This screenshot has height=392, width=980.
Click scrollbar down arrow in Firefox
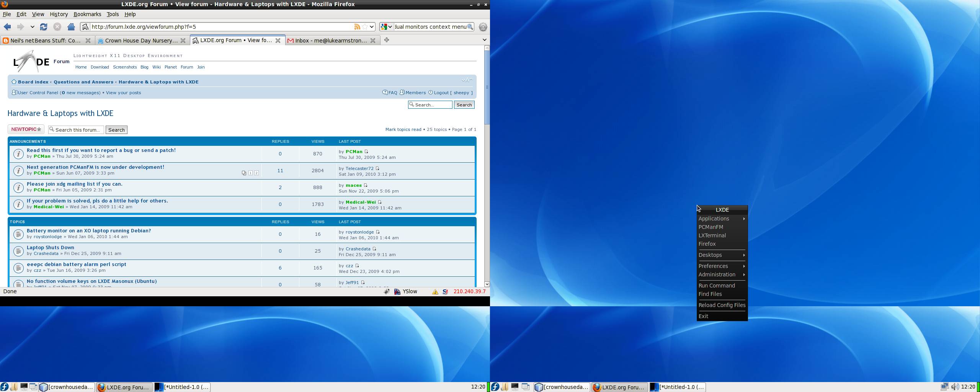pyautogui.click(x=487, y=284)
